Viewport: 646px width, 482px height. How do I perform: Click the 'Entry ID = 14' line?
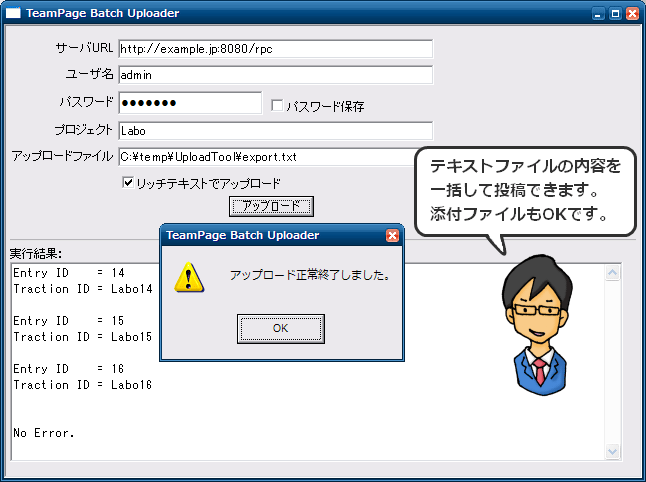tap(69, 273)
